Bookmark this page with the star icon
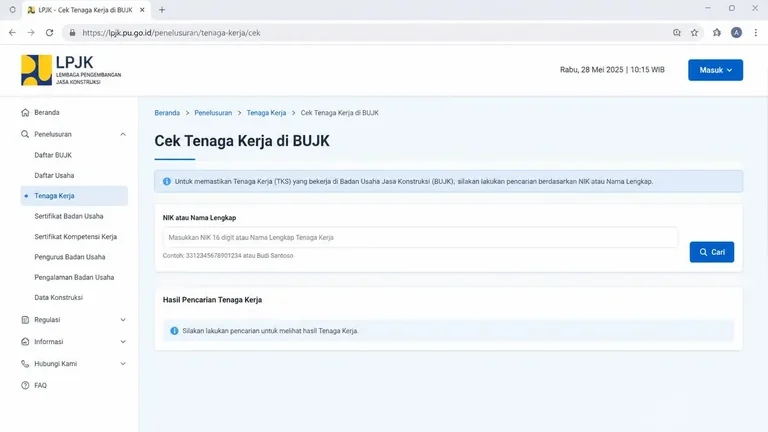This screenshot has width=768, height=432. pos(695,33)
